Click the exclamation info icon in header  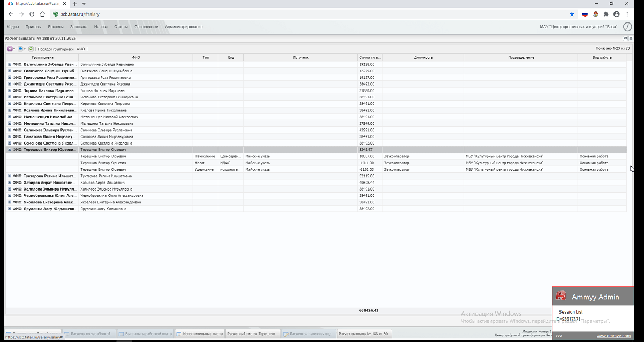tap(628, 27)
